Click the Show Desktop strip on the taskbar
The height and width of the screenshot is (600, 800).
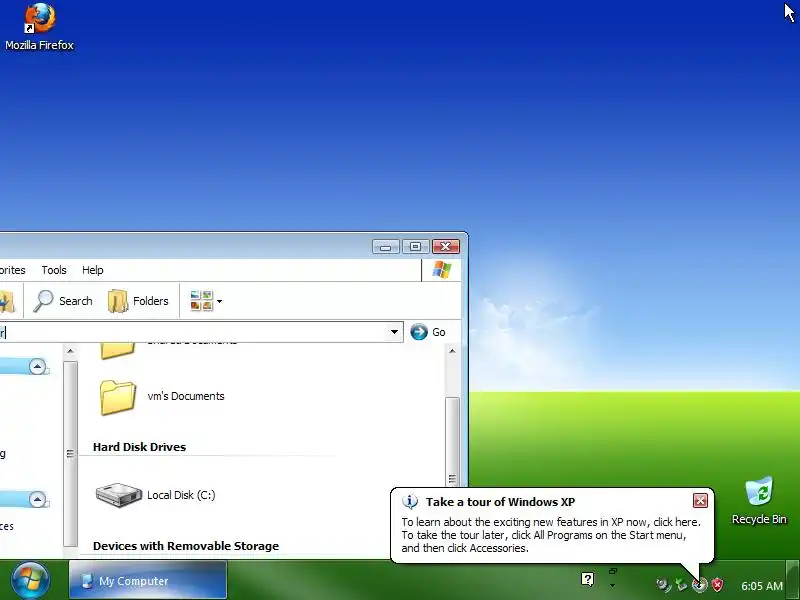click(792, 580)
